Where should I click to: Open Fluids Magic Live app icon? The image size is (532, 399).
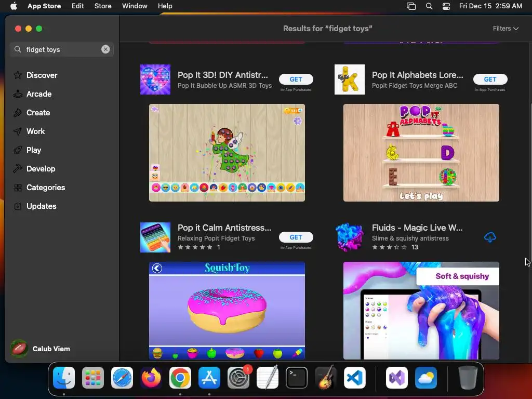click(x=350, y=237)
